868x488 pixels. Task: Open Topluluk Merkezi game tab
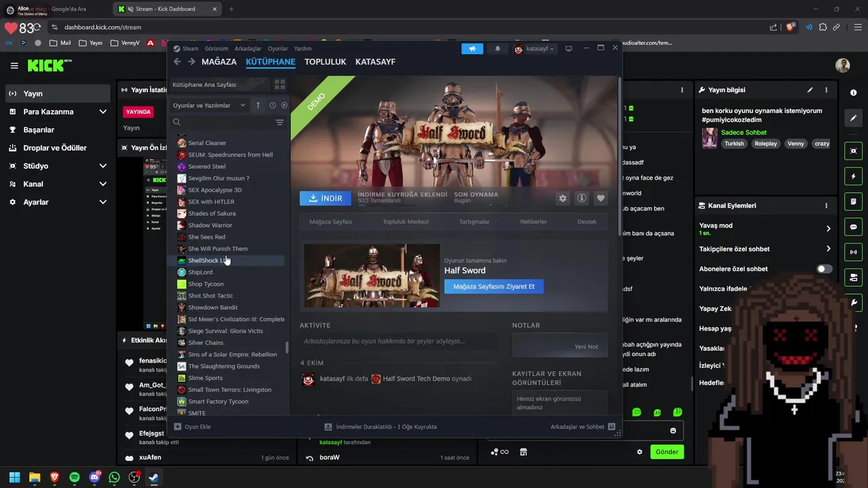pos(406,222)
